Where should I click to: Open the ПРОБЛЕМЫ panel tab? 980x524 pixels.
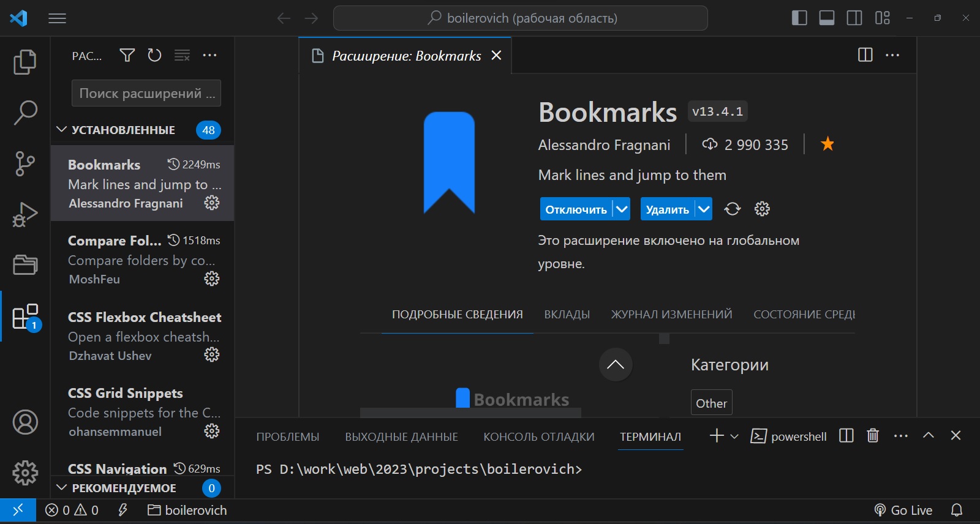[x=288, y=437]
